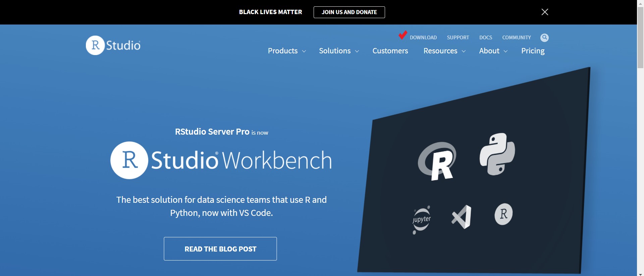The width and height of the screenshot is (644, 276).
Task: Expand the Resources dropdown chevron
Action: click(464, 51)
